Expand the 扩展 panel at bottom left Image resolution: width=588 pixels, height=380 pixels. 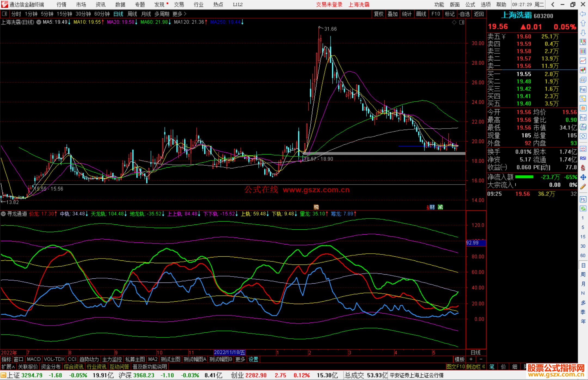[8, 367]
